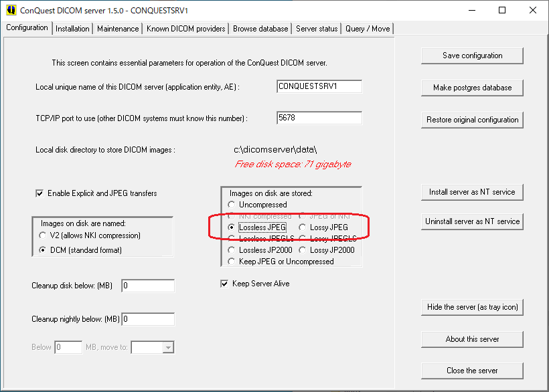Select Lossless JP2000 storage option

click(260, 250)
